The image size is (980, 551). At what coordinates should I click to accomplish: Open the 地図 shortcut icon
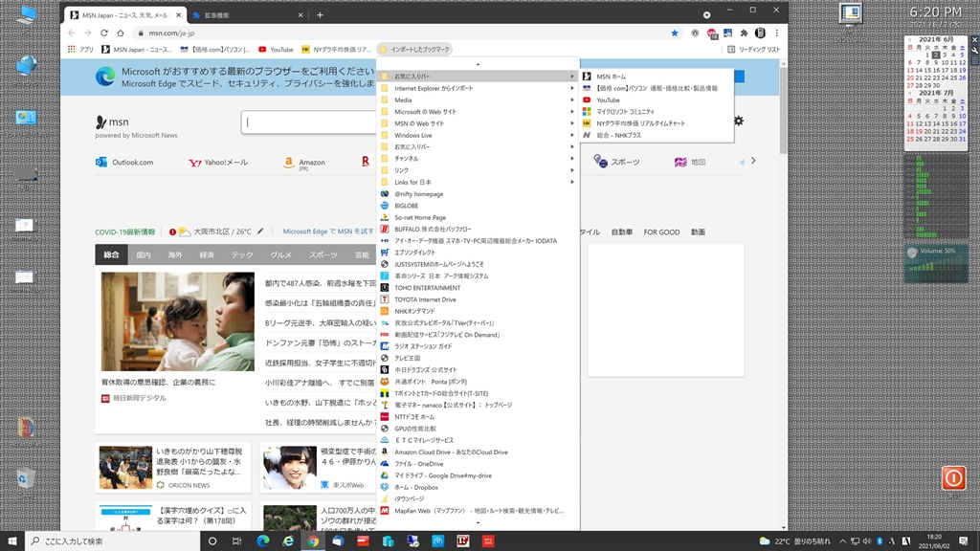coord(680,162)
